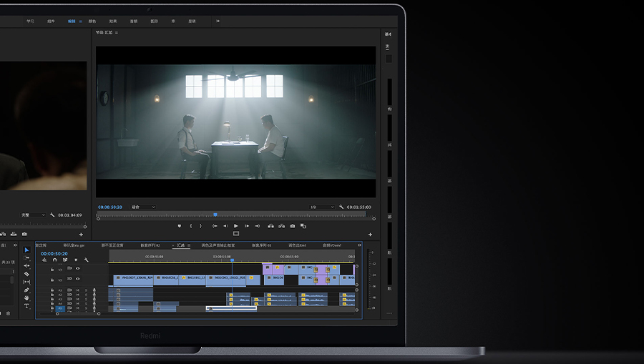Expand project panel overflow chevrons
The height and width of the screenshot is (364, 644).
[x=15, y=245]
